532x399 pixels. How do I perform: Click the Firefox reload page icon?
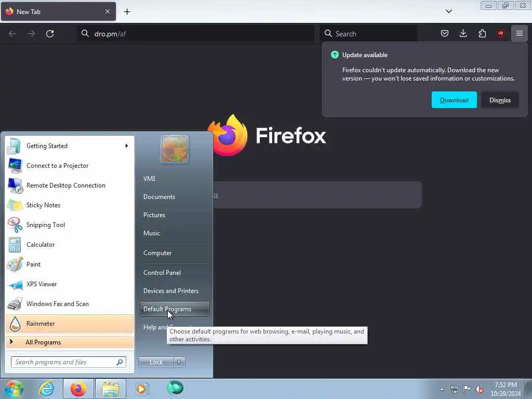tap(50, 34)
